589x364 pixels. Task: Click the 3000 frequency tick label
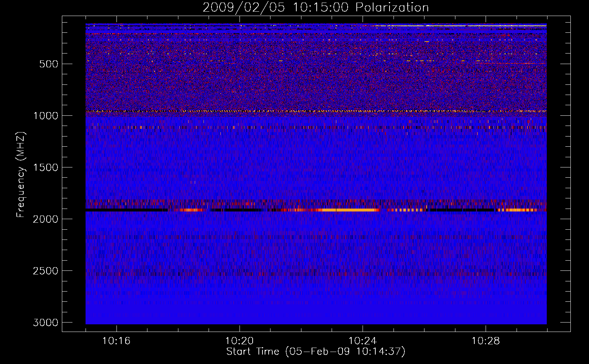click(46, 323)
